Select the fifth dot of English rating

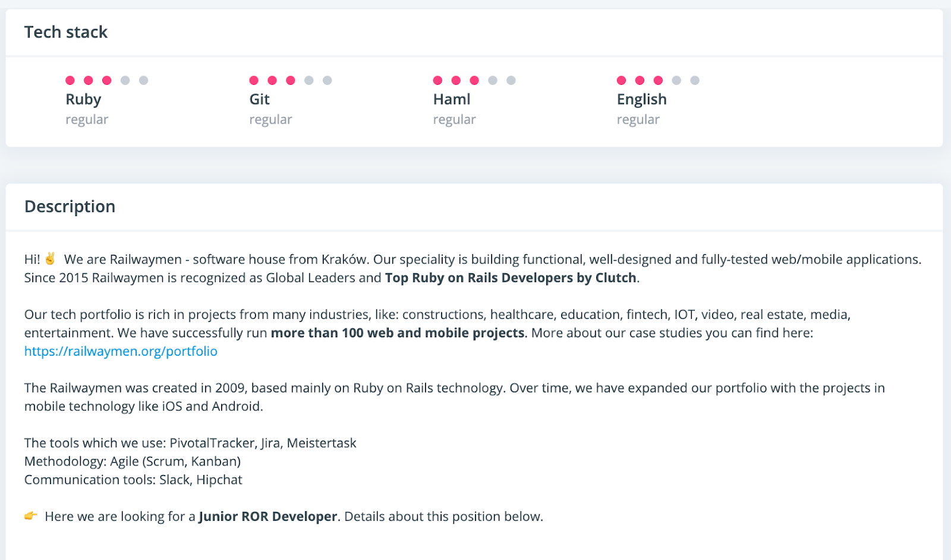click(695, 80)
